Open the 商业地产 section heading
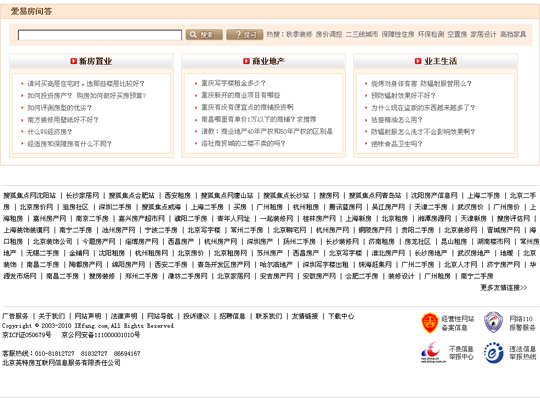The height and width of the screenshot is (398, 540). 268,61
